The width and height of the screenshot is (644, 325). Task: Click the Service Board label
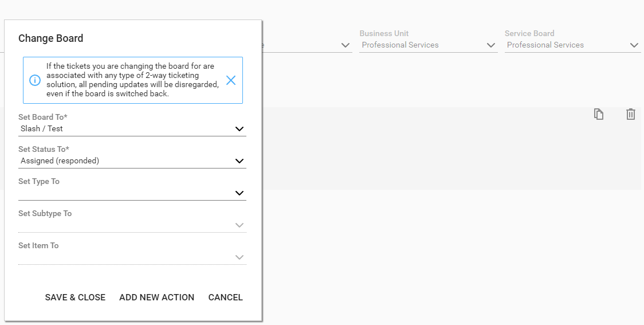point(529,34)
